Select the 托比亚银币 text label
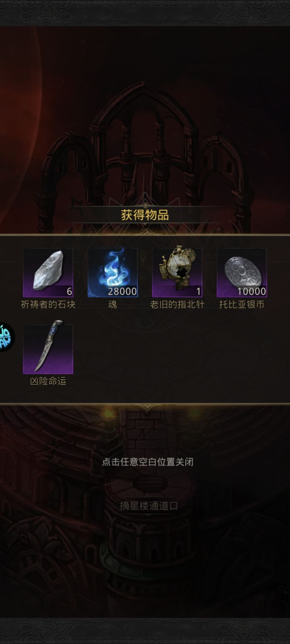 [x=242, y=305]
